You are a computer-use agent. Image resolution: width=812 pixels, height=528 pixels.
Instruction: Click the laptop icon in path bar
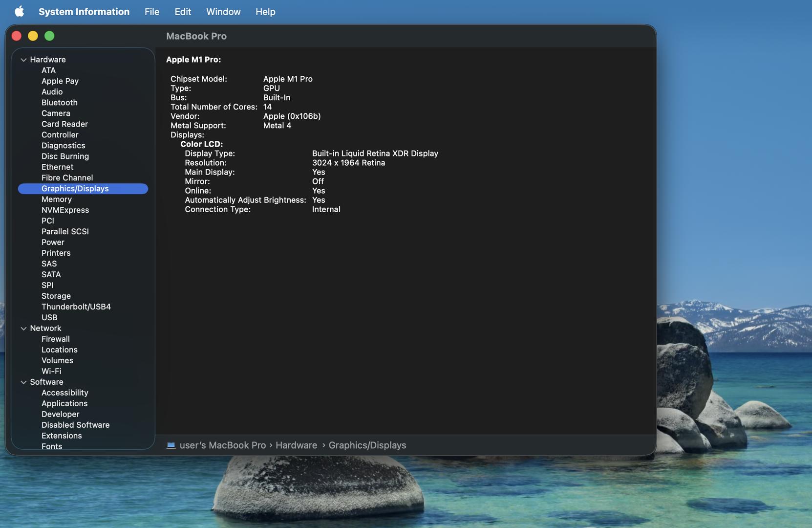pyautogui.click(x=171, y=445)
